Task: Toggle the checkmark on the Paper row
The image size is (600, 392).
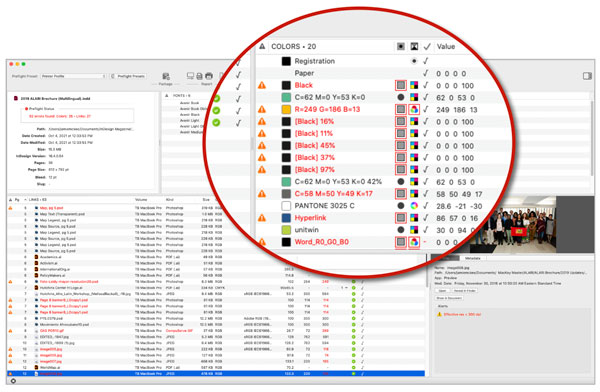Action: pos(426,73)
